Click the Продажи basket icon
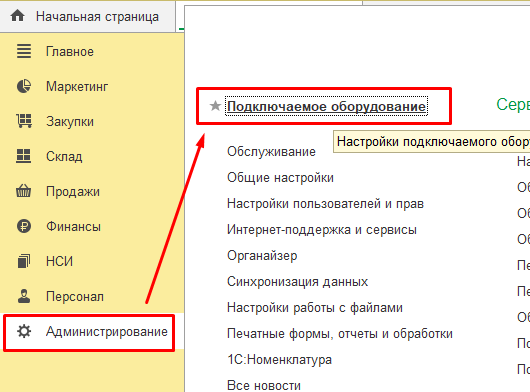 (x=24, y=191)
